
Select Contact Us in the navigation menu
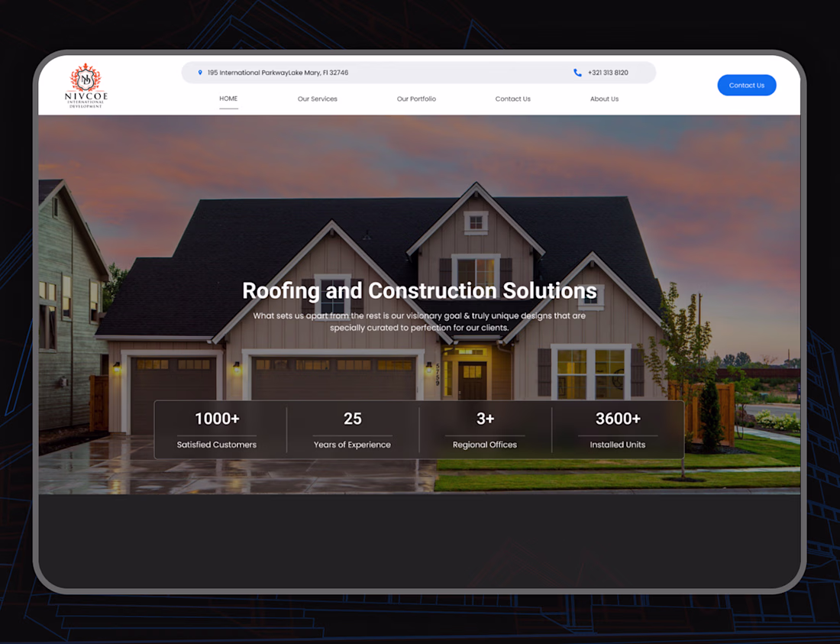click(x=512, y=99)
